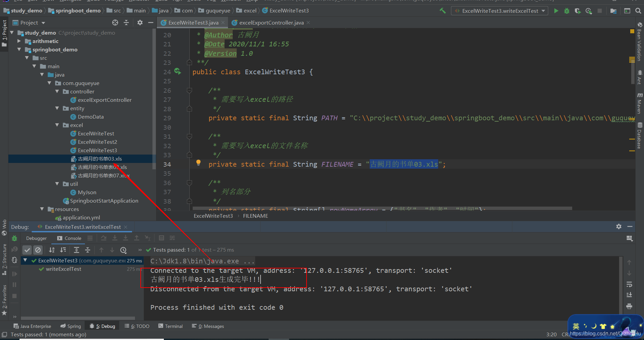The height and width of the screenshot is (340, 644).
Task: Select the ExcelWriteTest3.java editor tab
Action: coord(192,23)
